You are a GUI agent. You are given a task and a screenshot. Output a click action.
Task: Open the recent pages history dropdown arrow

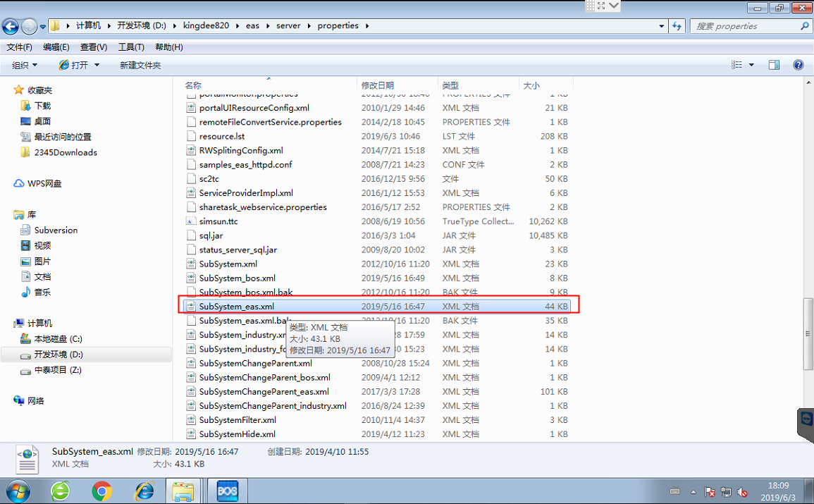tap(42, 27)
